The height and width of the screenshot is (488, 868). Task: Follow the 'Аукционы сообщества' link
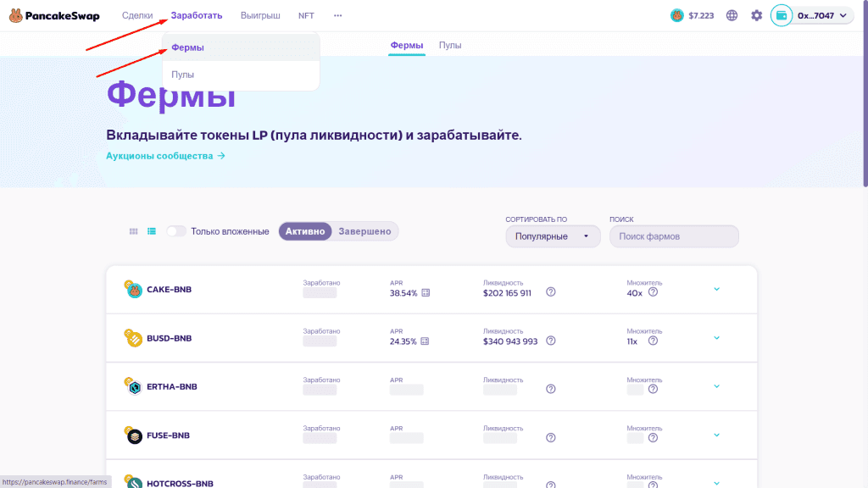tap(165, 156)
